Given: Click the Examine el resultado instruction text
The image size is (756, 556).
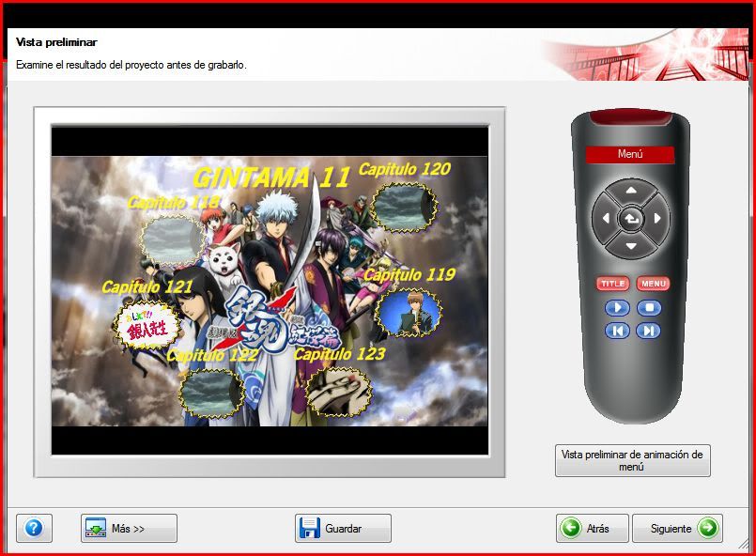Looking at the screenshot, I should [131, 65].
